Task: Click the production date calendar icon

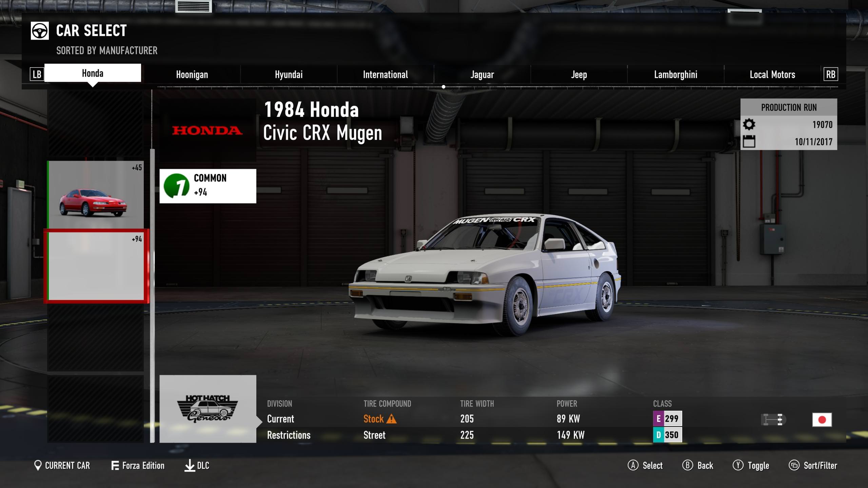Action: (749, 141)
